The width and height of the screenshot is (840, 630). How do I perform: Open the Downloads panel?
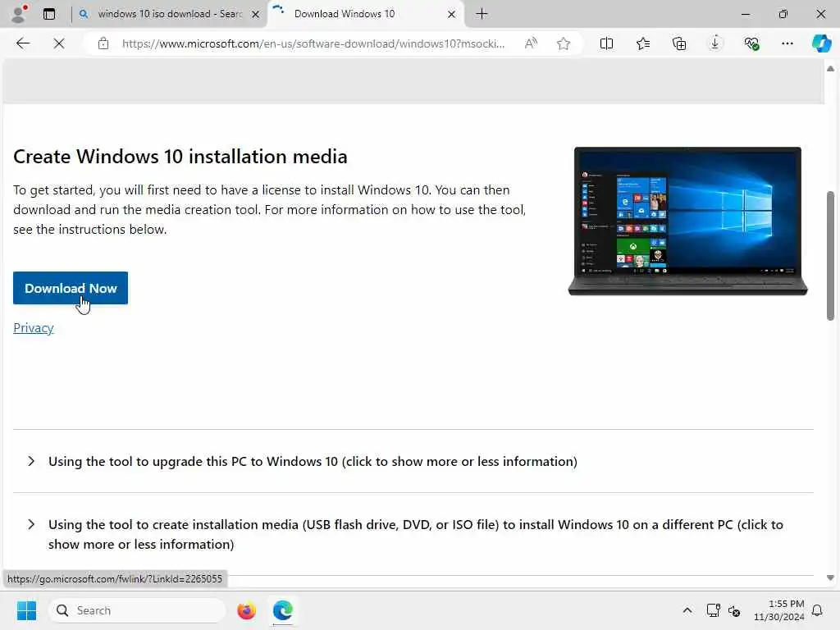pyautogui.click(x=714, y=43)
